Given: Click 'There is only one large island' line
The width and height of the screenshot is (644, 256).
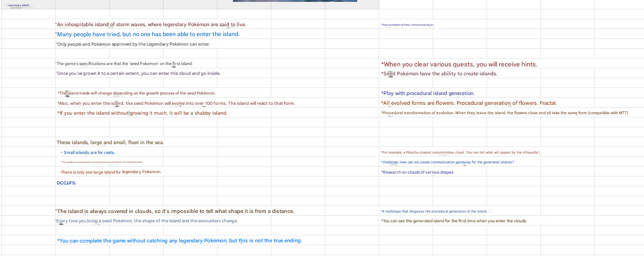Looking at the screenshot, I should coord(110,172).
